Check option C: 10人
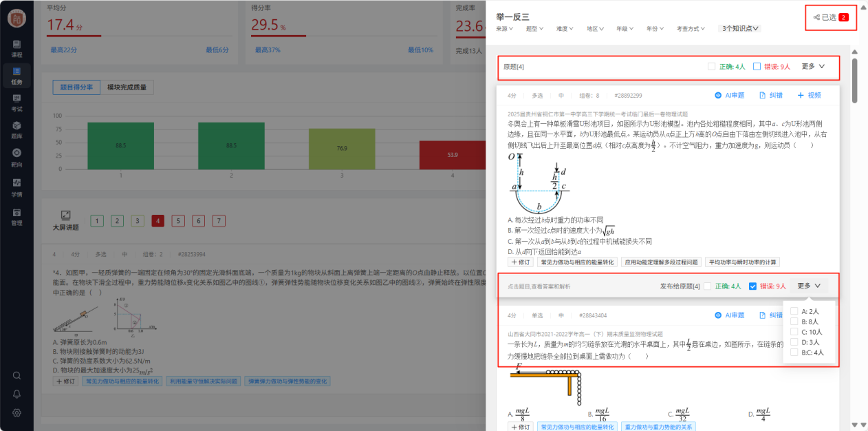The height and width of the screenshot is (431, 868). [794, 332]
